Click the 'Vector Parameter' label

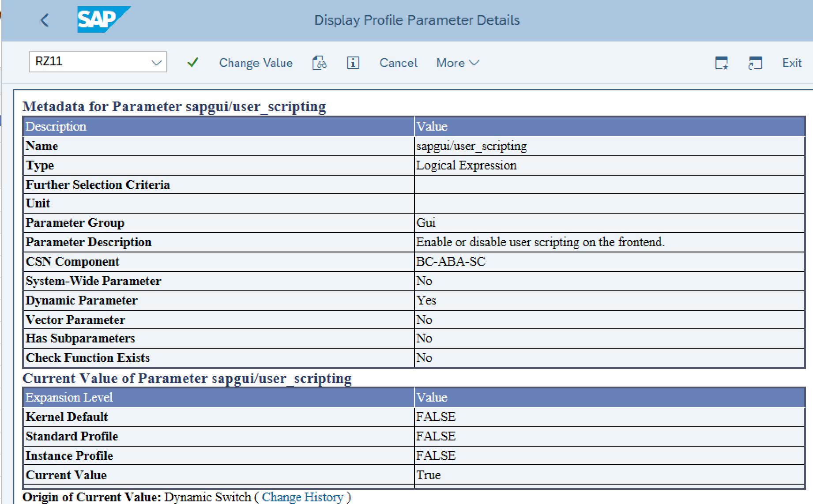point(75,320)
